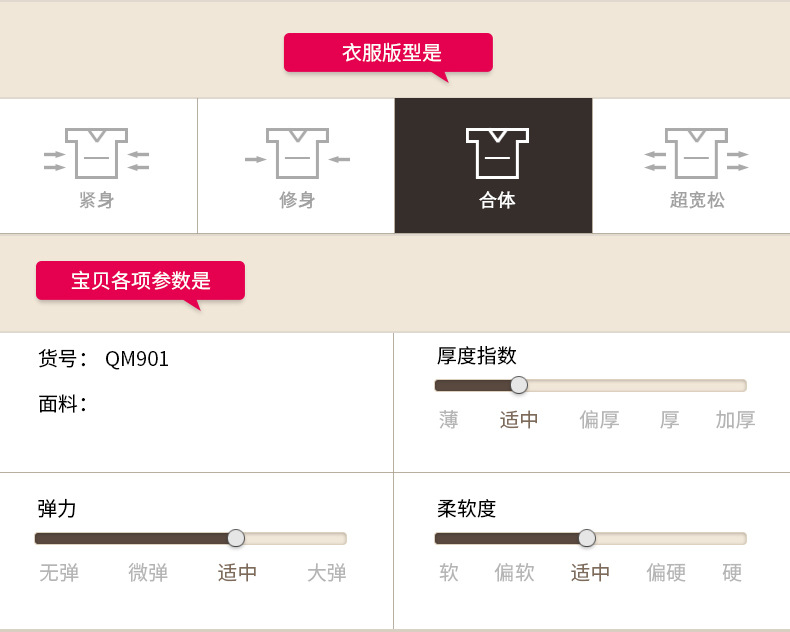Choose the 超宽松 extra-loose shirt icon
This screenshot has width=790, height=632.
pos(696,153)
